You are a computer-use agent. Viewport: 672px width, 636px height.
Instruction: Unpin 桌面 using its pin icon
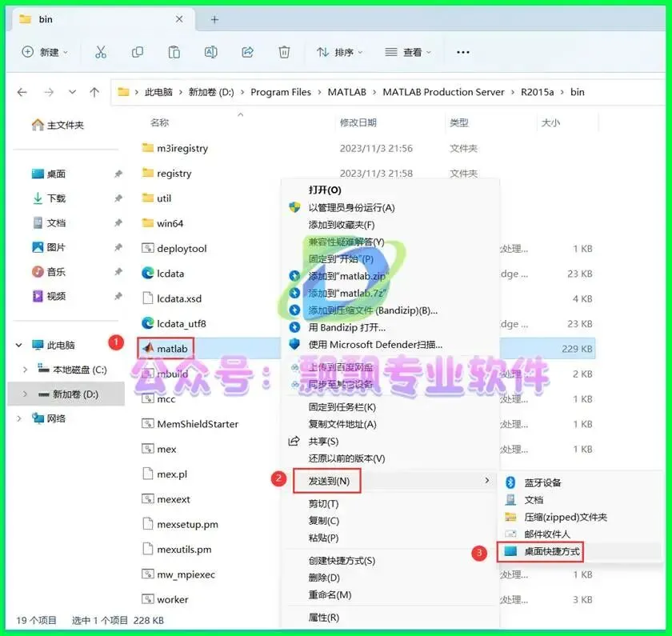(118, 174)
